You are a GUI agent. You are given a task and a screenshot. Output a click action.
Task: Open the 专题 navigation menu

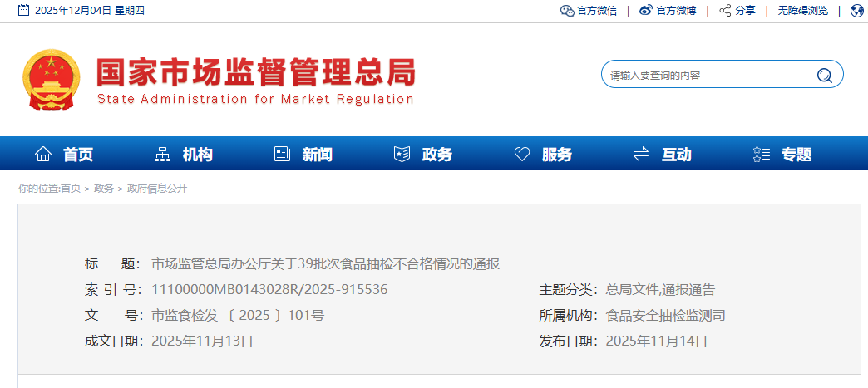[x=796, y=154]
